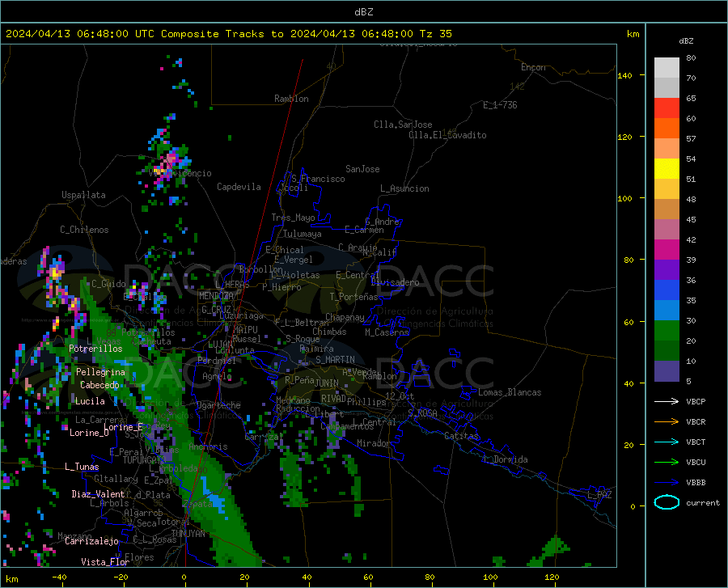728x588 pixels.
Task: Click the 120 km x-axis tick
Action: point(552,577)
